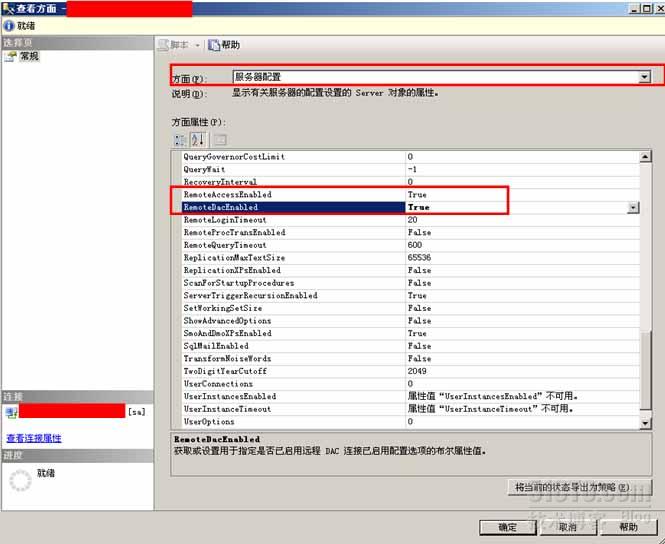The image size is (665, 544).
Task: Select UserOptions property row
Action: (x=410, y=422)
